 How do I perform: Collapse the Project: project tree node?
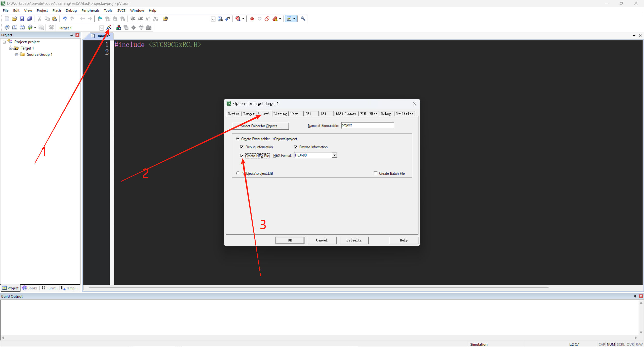tap(4, 42)
